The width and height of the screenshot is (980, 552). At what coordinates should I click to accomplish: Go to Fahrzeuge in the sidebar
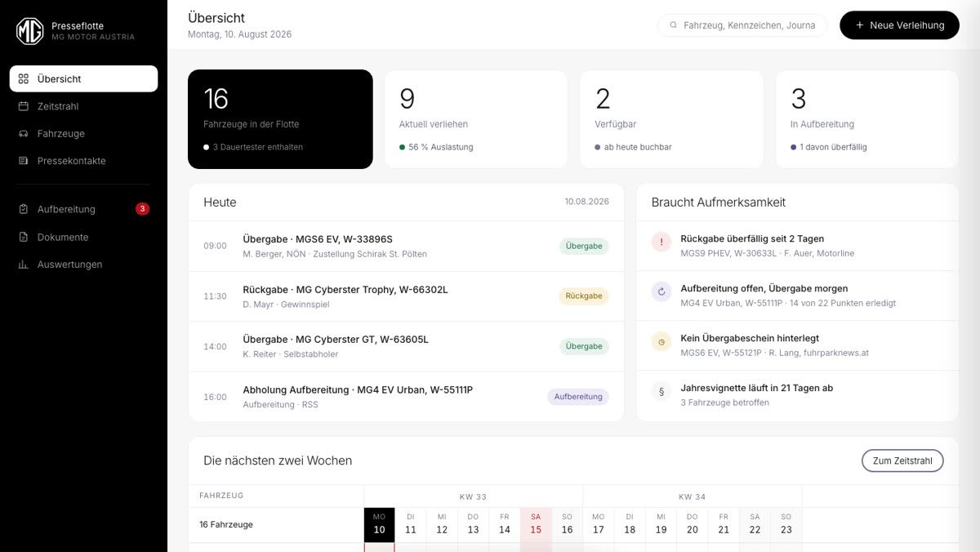click(x=83, y=133)
